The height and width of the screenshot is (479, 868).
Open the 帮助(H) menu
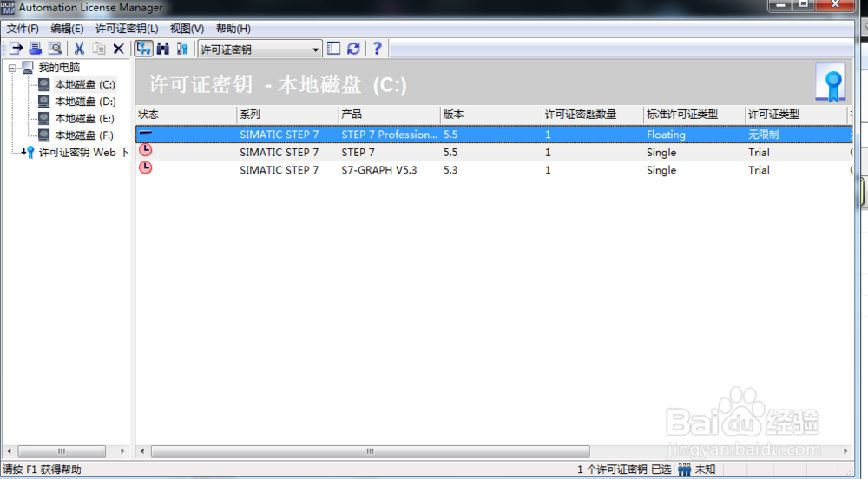point(233,29)
